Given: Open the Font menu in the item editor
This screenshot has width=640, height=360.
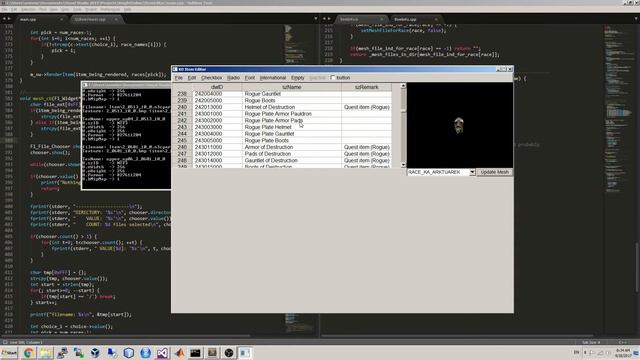Looking at the screenshot, I should [250, 78].
